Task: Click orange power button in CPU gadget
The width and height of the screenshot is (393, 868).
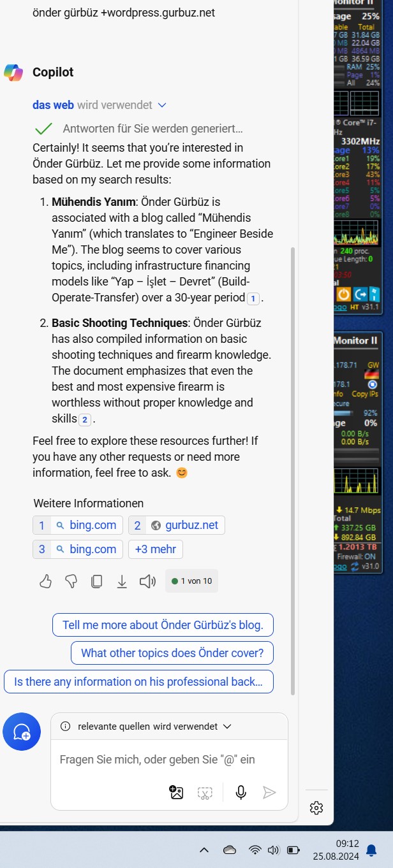Action: click(x=343, y=294)
